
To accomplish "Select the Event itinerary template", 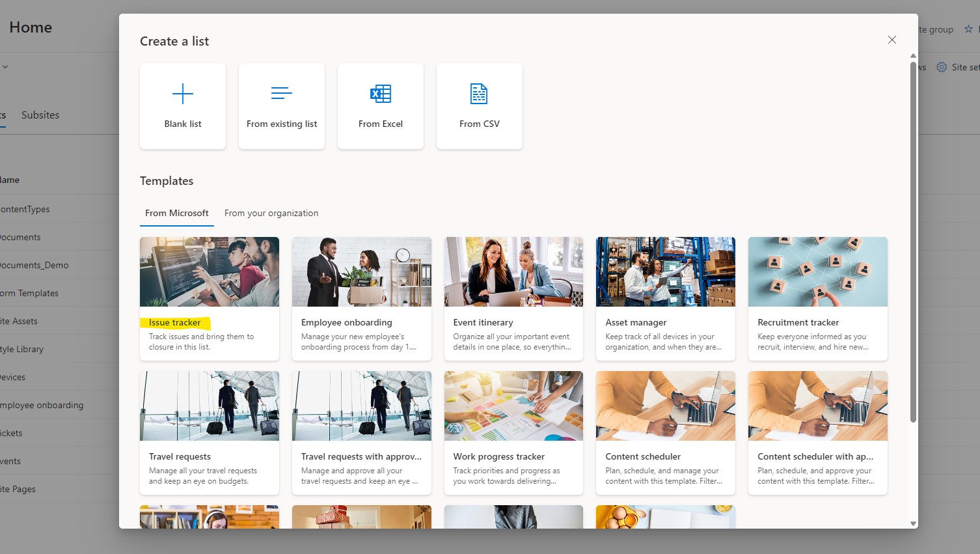I will point(513,298).
